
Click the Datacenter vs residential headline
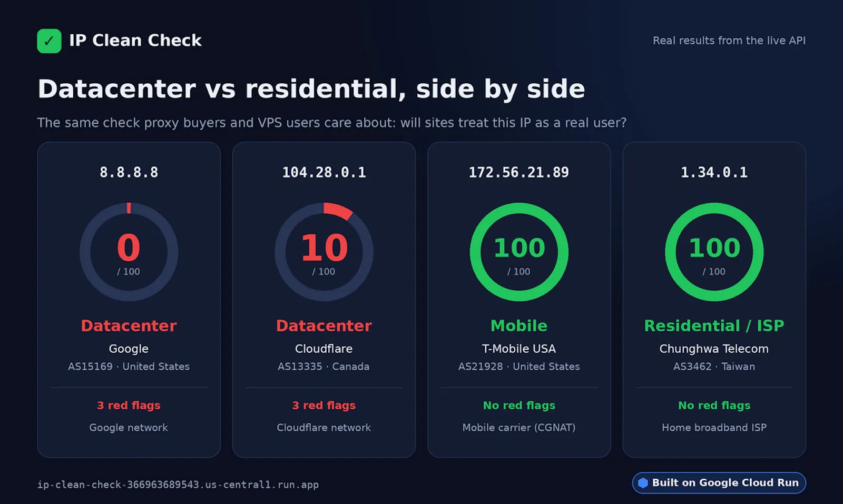point(311,89)
